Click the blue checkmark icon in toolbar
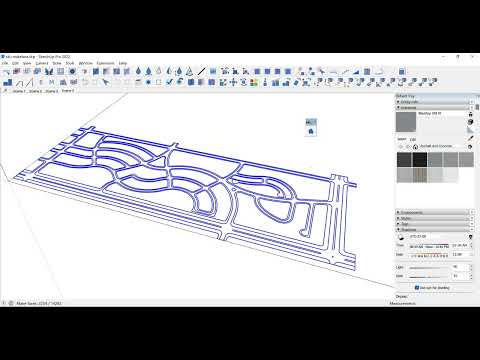The image size is (480, 360). pos(170,82)
